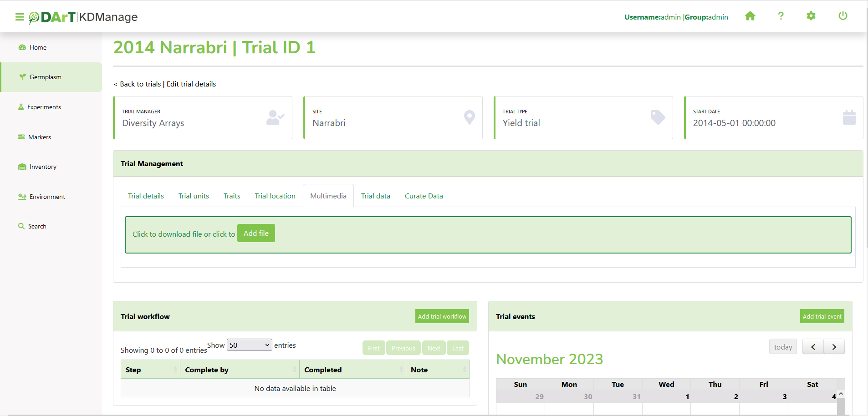Click the calendar scrollbar up arrow
This screenshot has width=868, height=416.
841,394
